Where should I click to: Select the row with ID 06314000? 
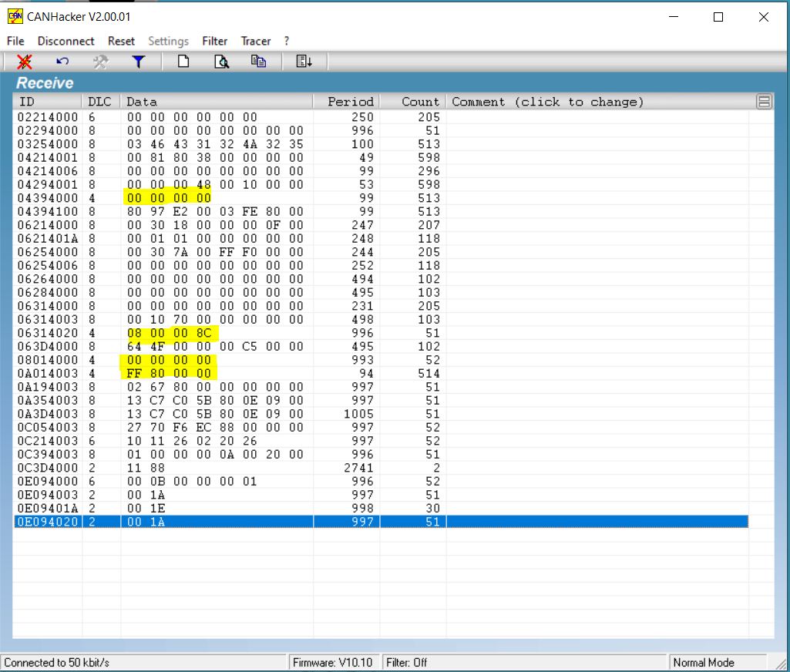381,306
